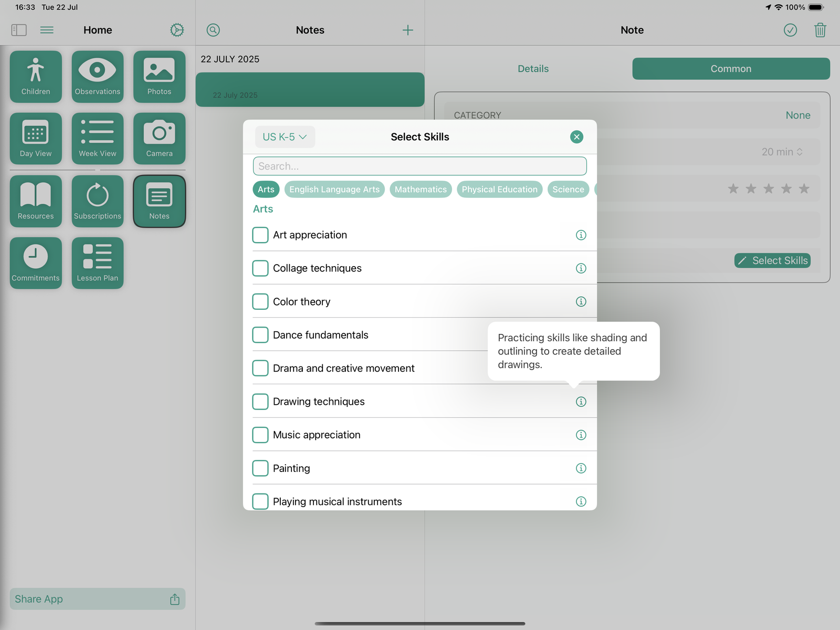This screenshot has height=630, width=840.
Task: Tap the Select Skills button
Action: [772, 260]
